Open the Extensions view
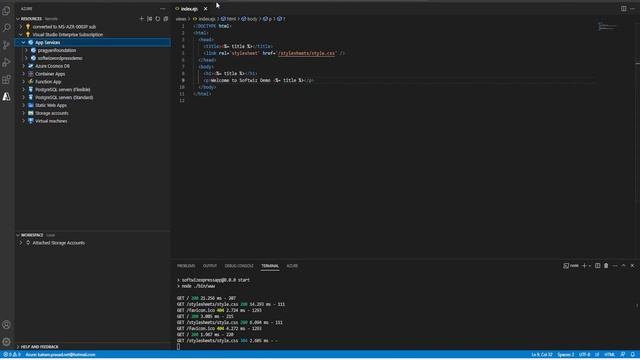The image size is (640, 360). click(x=7, y=79)
